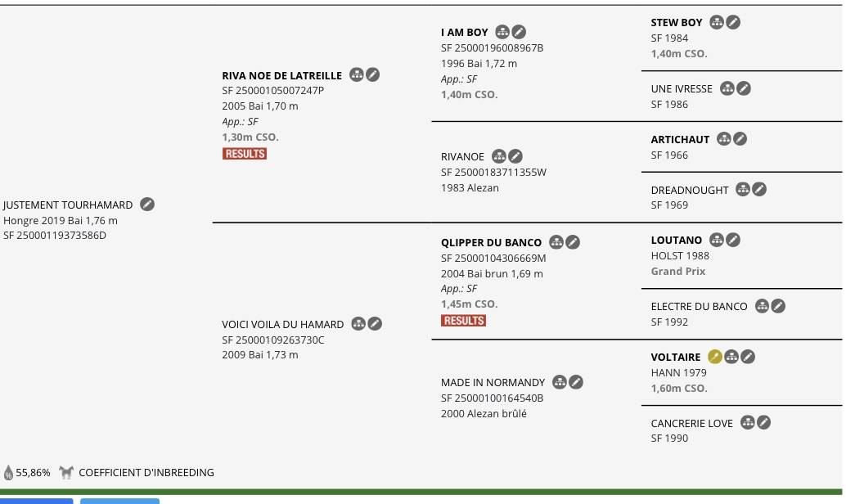Click edit pencil icon beside STEW BOY
This screenshot has width=846, height=504.
point(733,22)
